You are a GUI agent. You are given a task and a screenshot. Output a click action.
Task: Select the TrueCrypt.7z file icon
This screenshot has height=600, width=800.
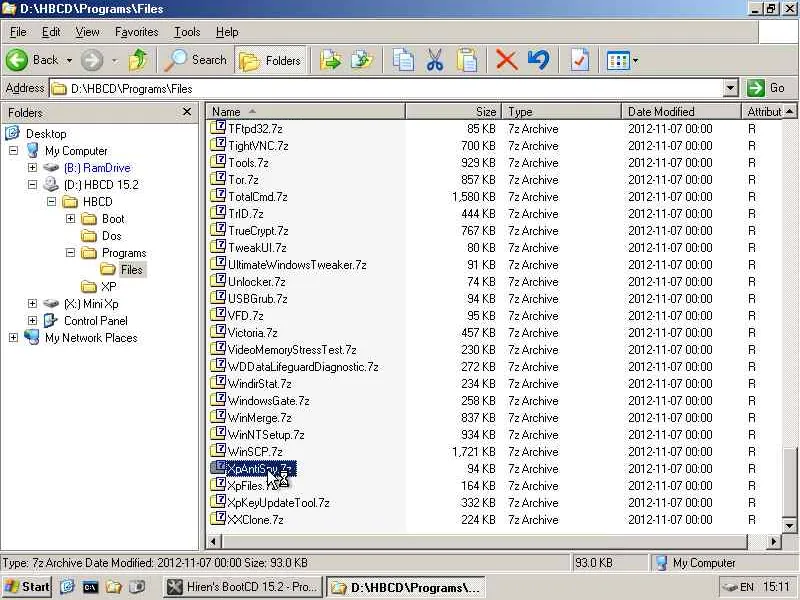pyautogui.click(x=218, y=230)
